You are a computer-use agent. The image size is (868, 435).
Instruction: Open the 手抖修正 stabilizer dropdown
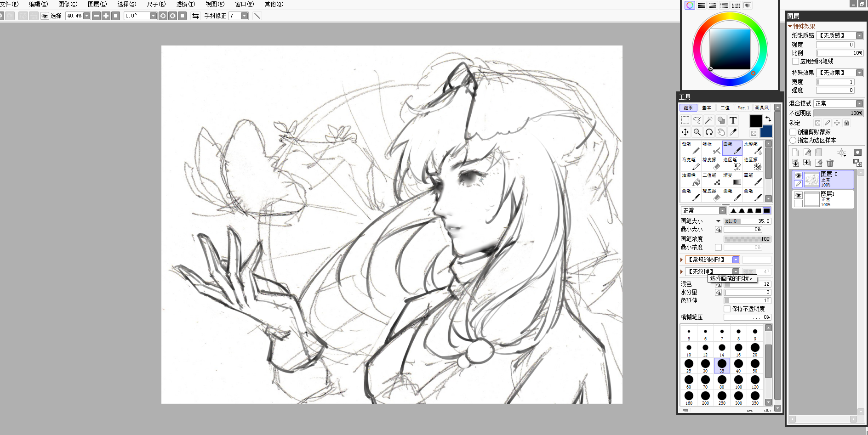coord(245,16)
